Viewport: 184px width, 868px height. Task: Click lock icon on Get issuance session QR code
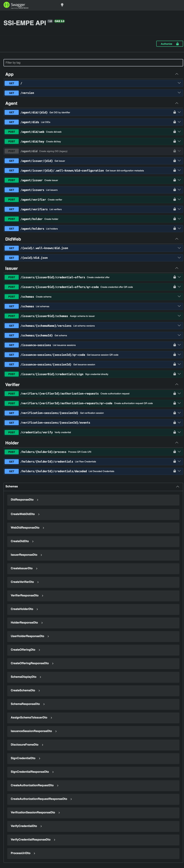(x=174, y=355)
